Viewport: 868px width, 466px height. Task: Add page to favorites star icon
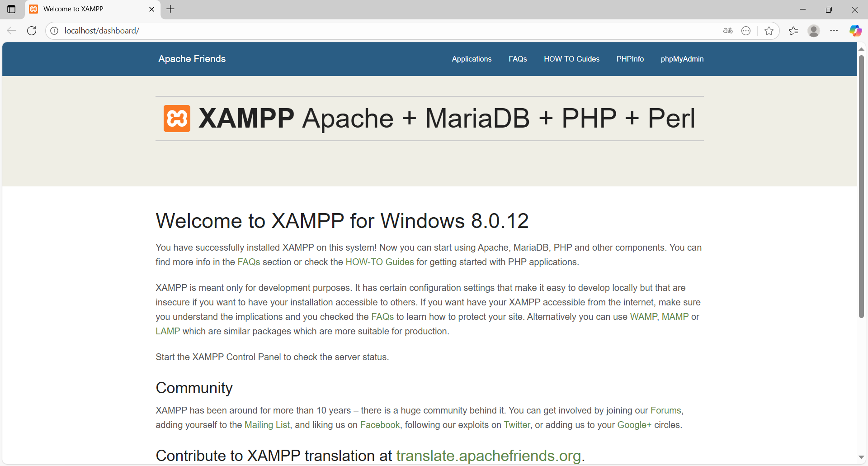click(x=769, y=31)
